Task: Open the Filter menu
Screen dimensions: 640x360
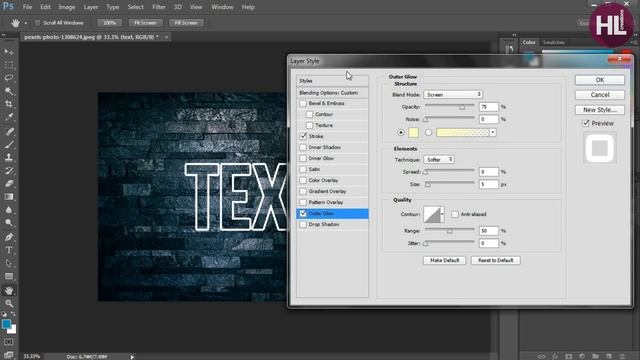Action: tap(159, 7)
